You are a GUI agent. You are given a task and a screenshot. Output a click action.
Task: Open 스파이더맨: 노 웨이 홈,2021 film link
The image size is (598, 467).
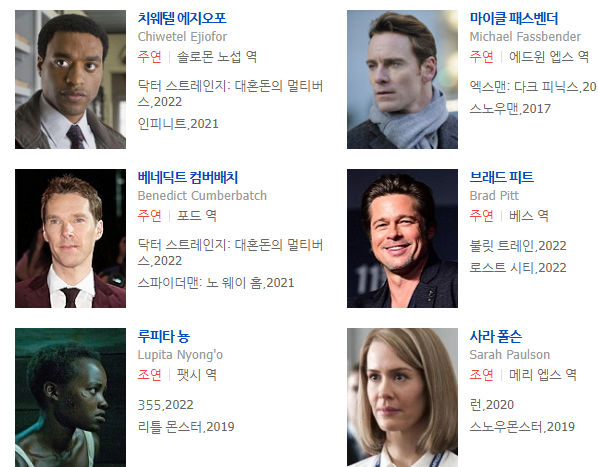(216, 283)
